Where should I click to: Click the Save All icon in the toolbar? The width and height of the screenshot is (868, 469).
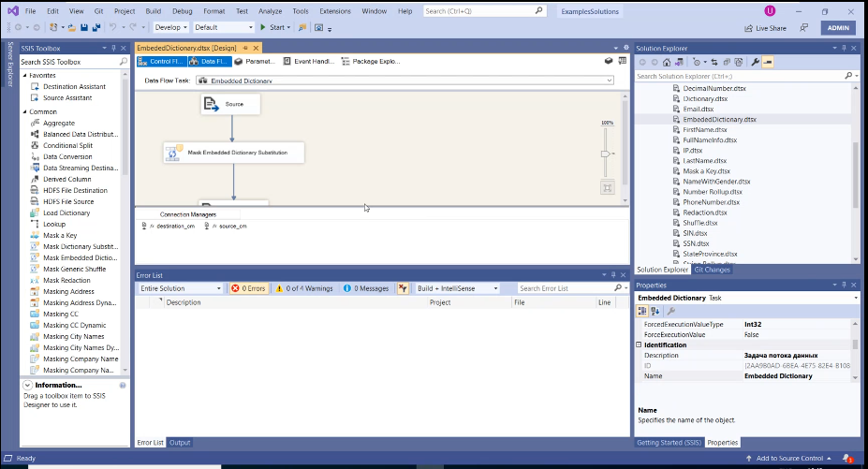pyautogui.click(x=96, y=27)
